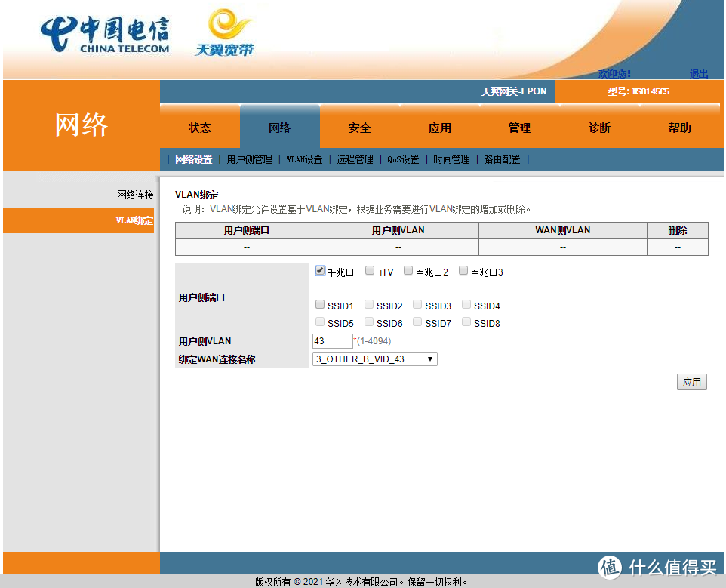Enable the 百兆口3 checkbox
This screenshot has width=726, height=588.
click(x=463, y=269)
